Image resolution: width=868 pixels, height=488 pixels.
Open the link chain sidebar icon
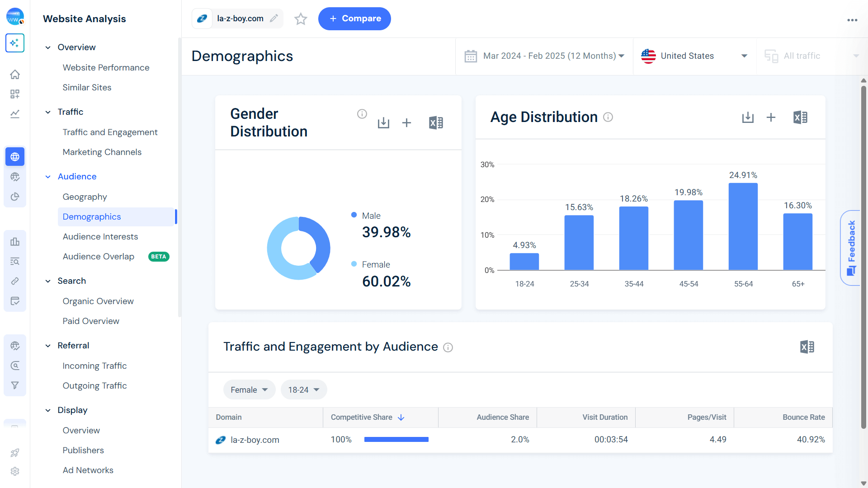(15, 281)
